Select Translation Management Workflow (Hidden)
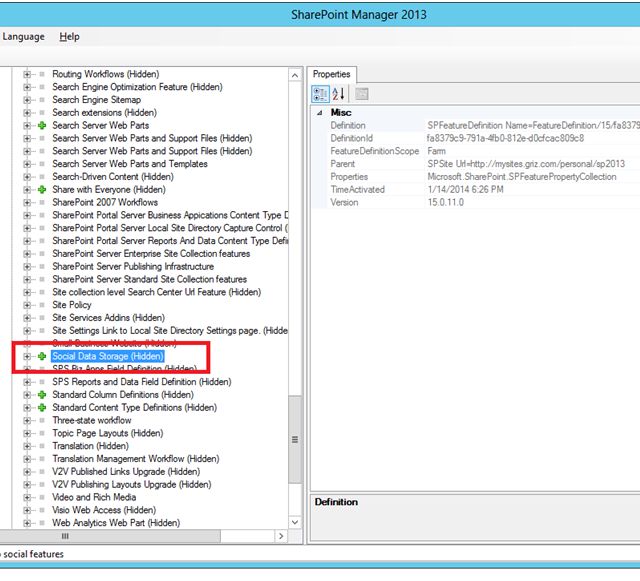This screenshot has width=640, height=581. [136, 459]
